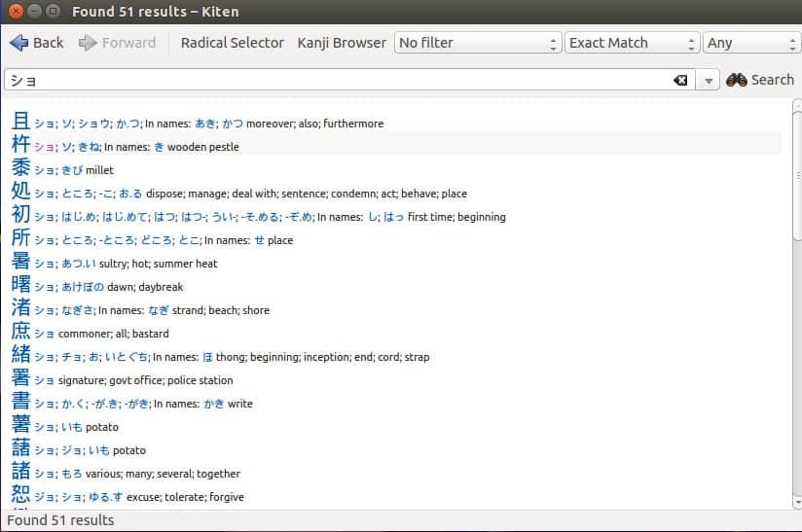
Task: Click the kanji 初 entry link
Action: [20, 215]
